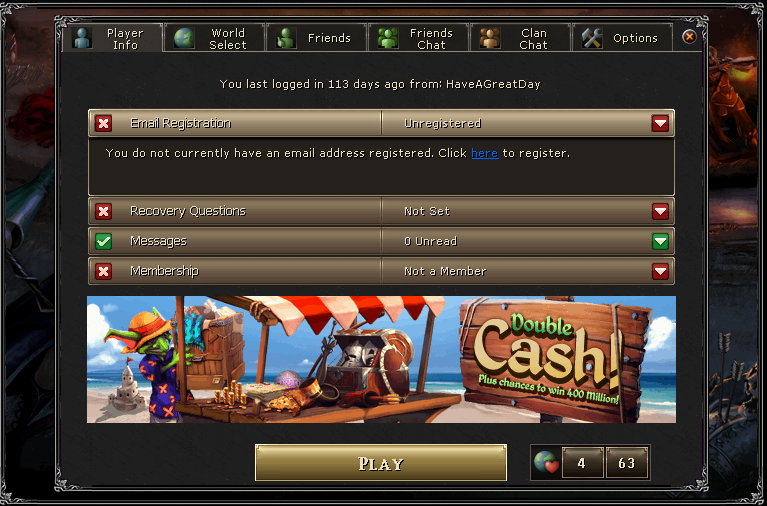The width and height of the screenshot is (767, 506).
Task: Click the Player Info person icon
Action: click(x=82, y=38)
